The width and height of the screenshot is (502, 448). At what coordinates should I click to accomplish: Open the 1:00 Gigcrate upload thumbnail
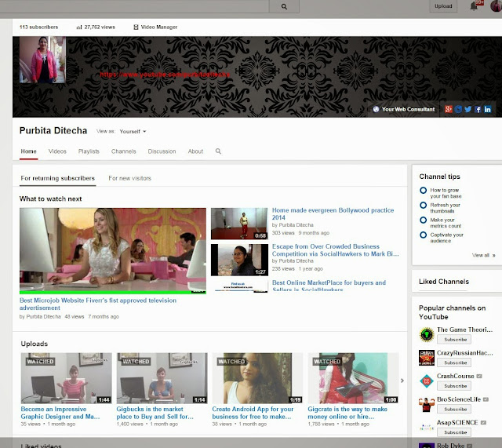point(353,378)
